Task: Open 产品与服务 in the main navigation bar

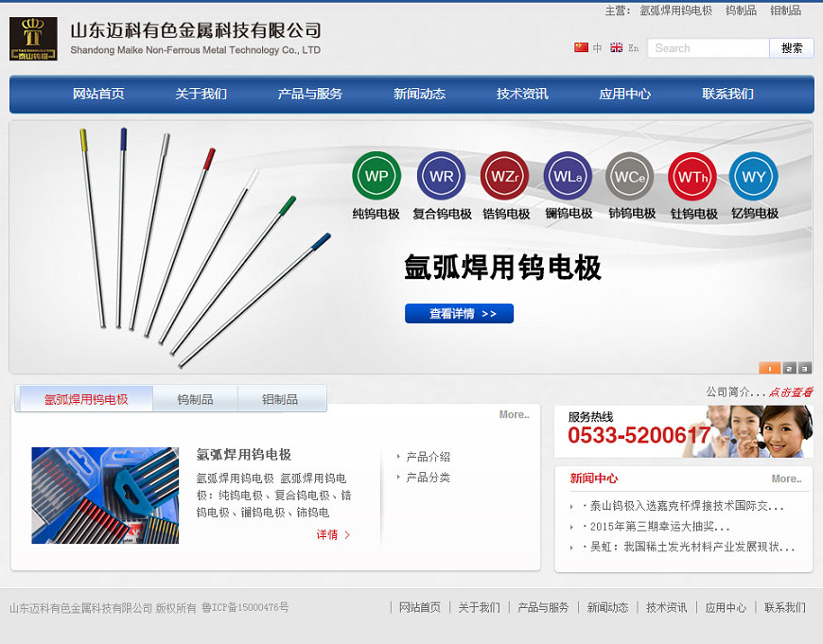Action: point(309,94)
